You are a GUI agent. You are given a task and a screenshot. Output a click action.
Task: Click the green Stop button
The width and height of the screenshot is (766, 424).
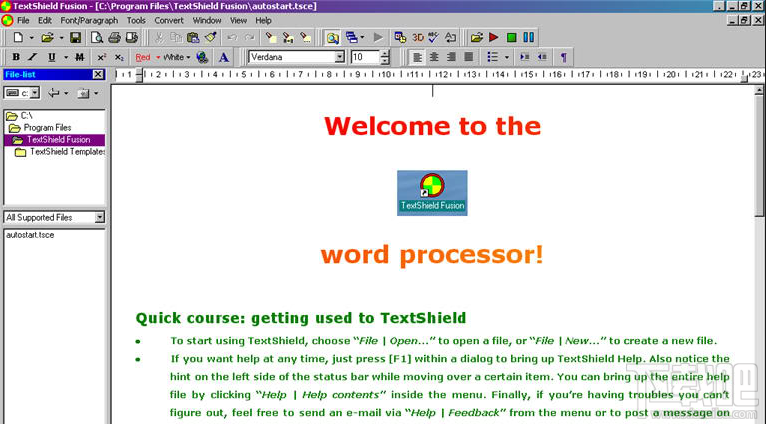click(x=511, y=38)
